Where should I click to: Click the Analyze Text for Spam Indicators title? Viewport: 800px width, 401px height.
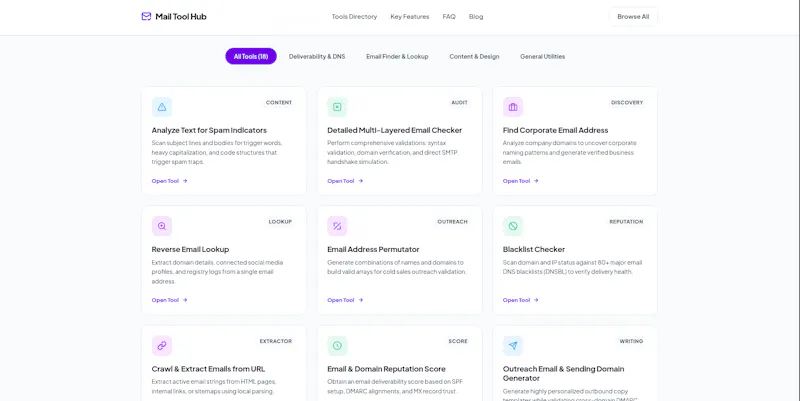click(x=209, y=130)
